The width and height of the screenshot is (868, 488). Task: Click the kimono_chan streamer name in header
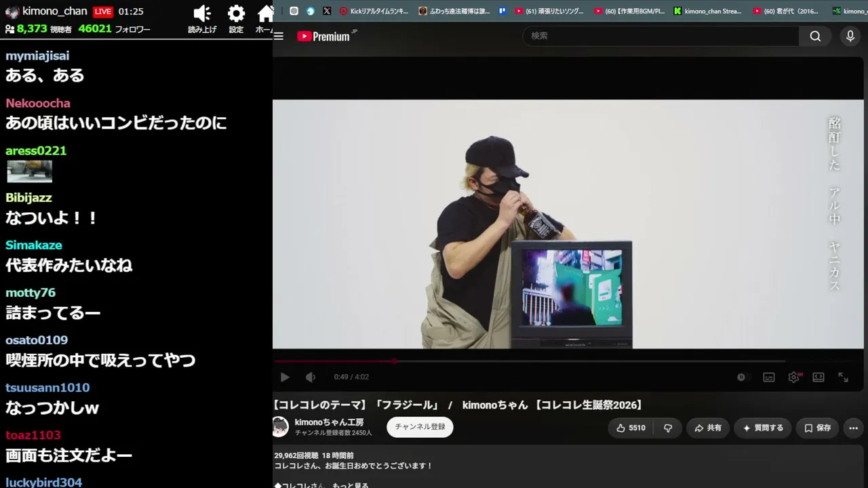point(55,12)
